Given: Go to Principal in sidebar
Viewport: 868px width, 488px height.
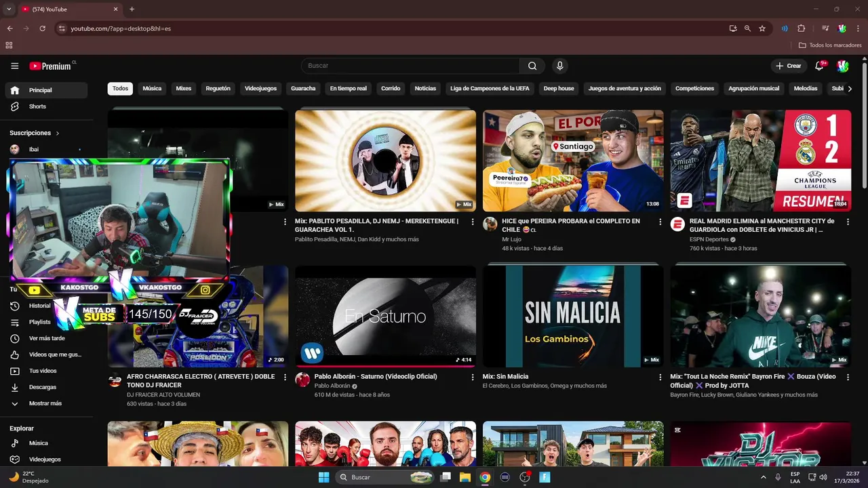Looking at the screenshot, I should coord(46,90).
